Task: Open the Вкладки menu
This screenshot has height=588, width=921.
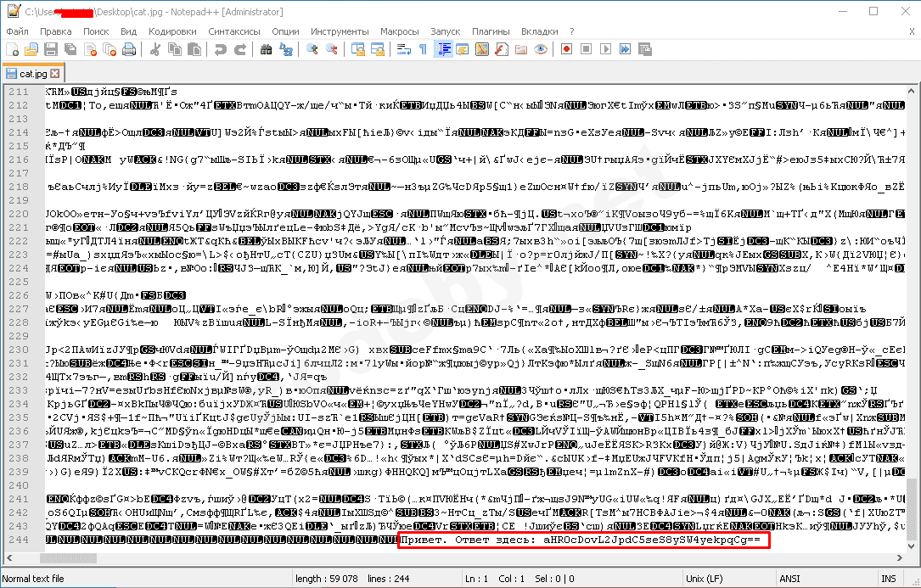Action: pos(539,31)
